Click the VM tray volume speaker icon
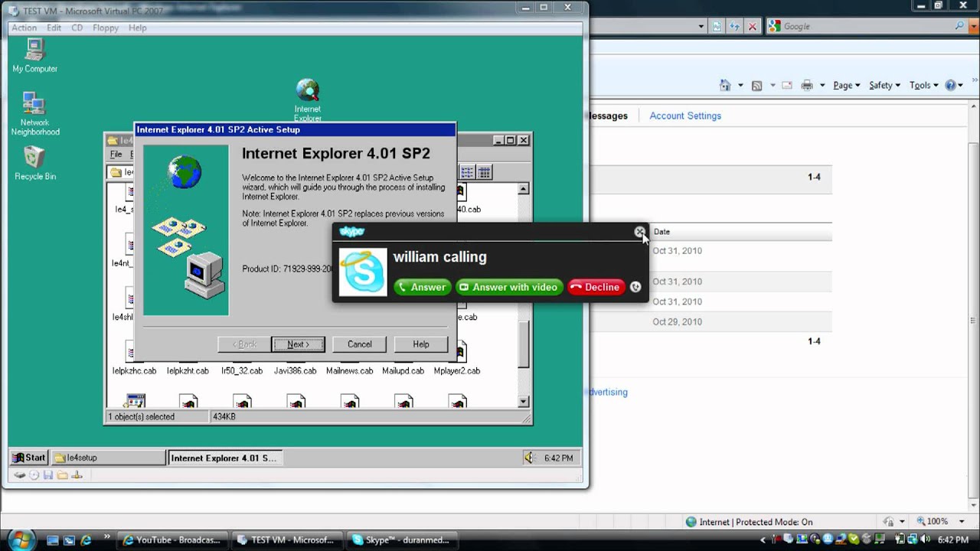The image size is (980, 551). click(x=529, y=458)
